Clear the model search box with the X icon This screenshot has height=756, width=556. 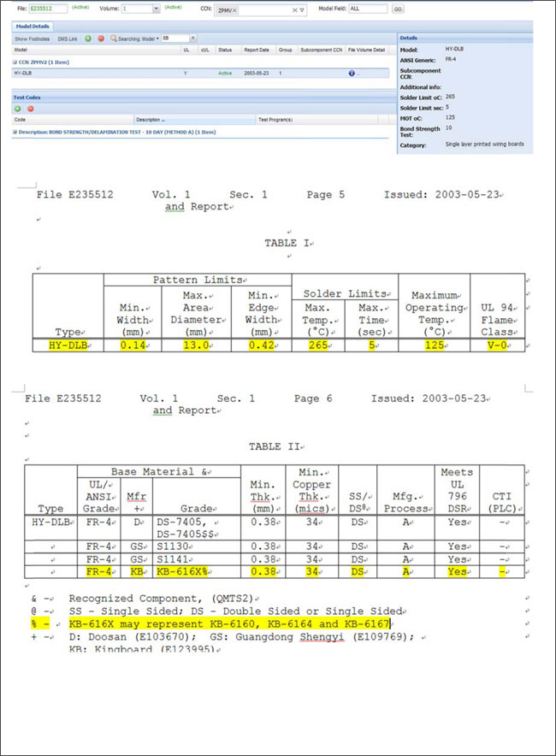click(192, 39)
